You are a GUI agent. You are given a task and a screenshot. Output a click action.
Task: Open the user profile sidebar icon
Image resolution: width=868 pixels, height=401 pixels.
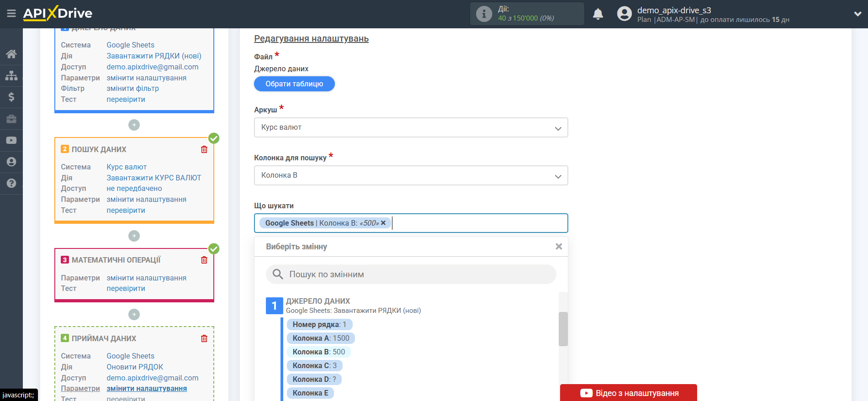pyautogui.click(x=11, y=162)
